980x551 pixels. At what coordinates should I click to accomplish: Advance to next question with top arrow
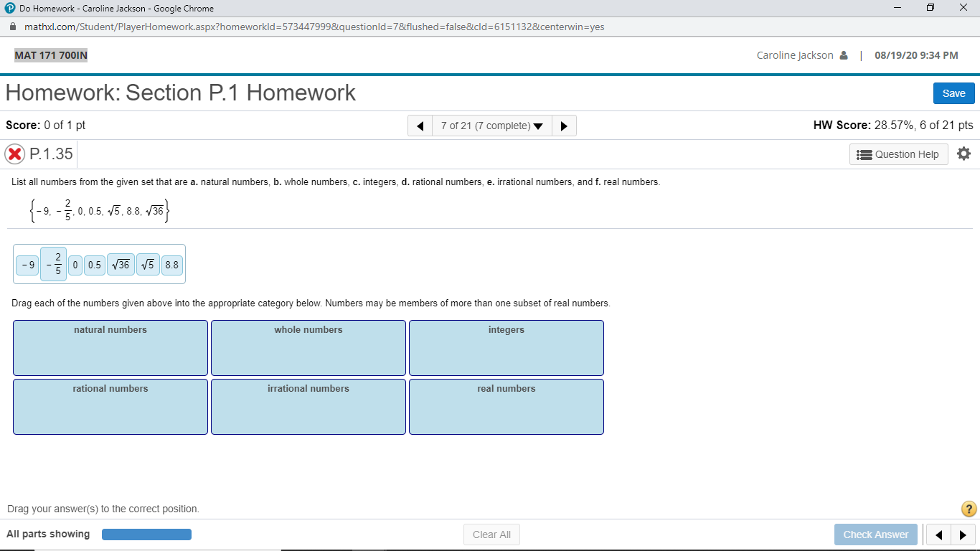(564, 126)
